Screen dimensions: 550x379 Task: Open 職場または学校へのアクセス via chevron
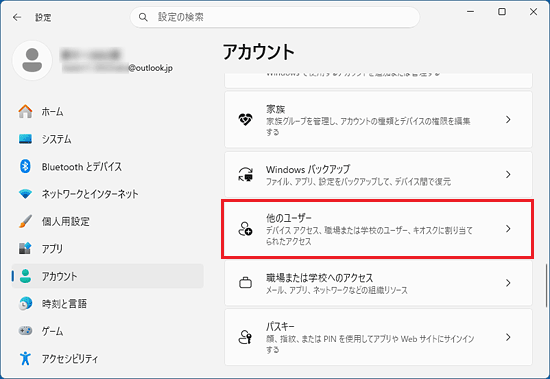click(508, 283)
